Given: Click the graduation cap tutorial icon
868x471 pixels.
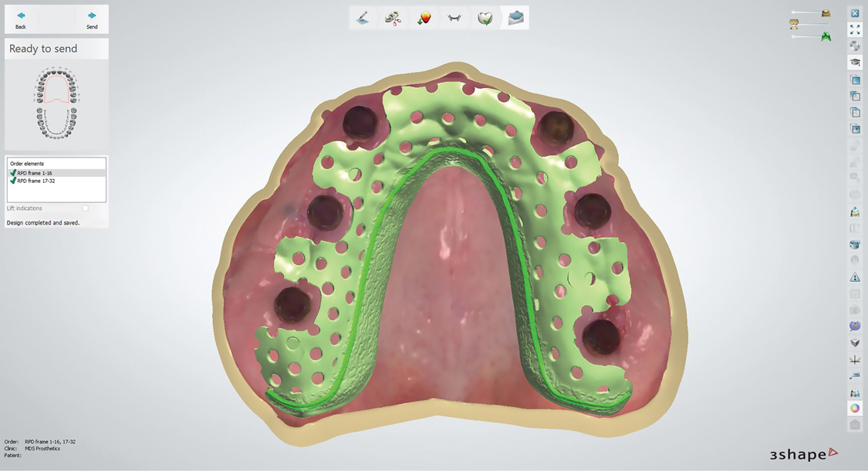Looking at the screenshot, I should point(855,63).
